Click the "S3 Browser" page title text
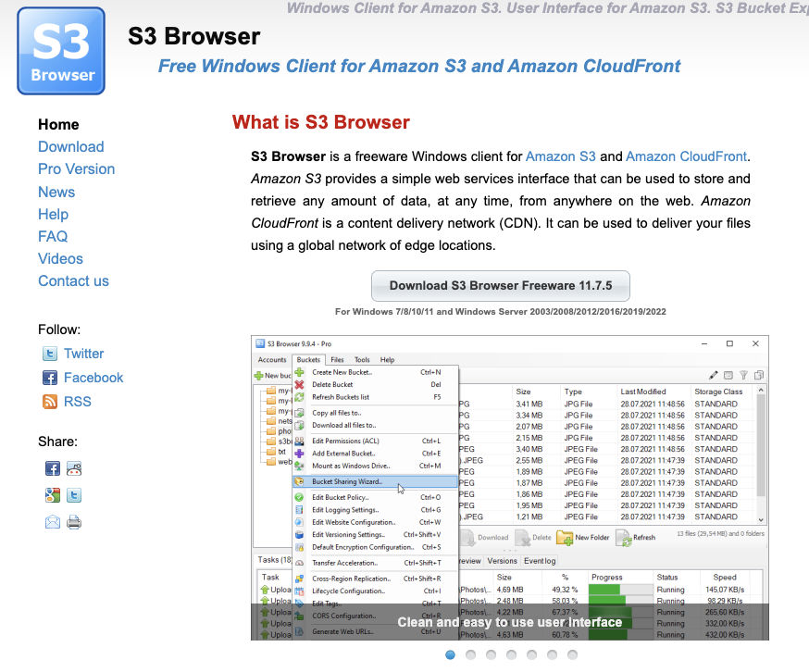 coord(194,37)
